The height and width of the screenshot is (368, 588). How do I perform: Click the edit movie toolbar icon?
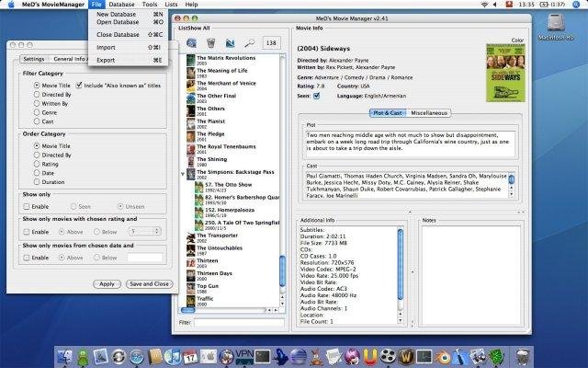230,43
